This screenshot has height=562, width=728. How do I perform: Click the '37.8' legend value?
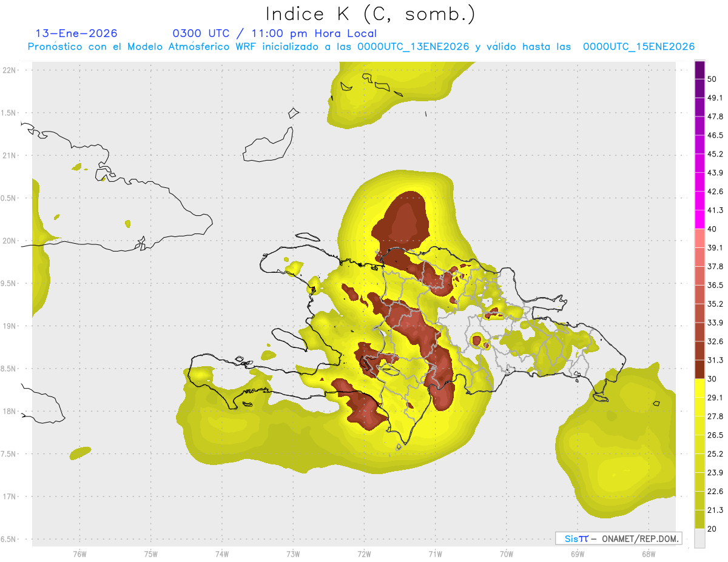coord(715,266)
